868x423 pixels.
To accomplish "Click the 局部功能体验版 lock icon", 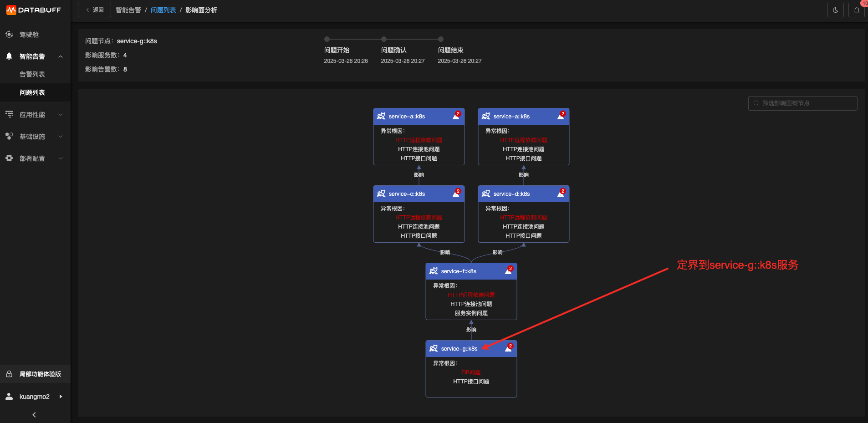I will pos(9,374).
